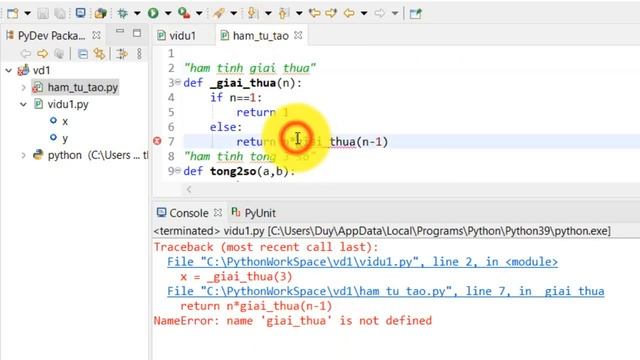Viewport: 640px width, 360px height.
Task: Expand the python interpreter node
Action: tap(24, 155)
